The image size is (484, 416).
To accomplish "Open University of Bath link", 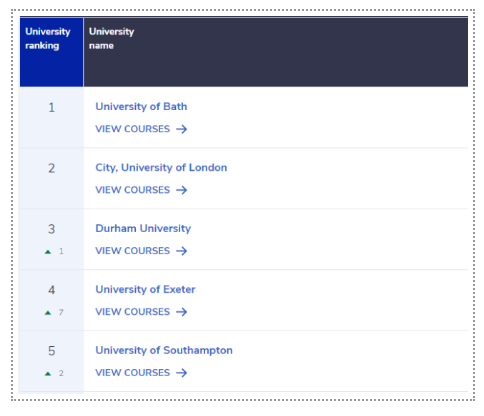I will pyautogui.click(x=141, y=107).
